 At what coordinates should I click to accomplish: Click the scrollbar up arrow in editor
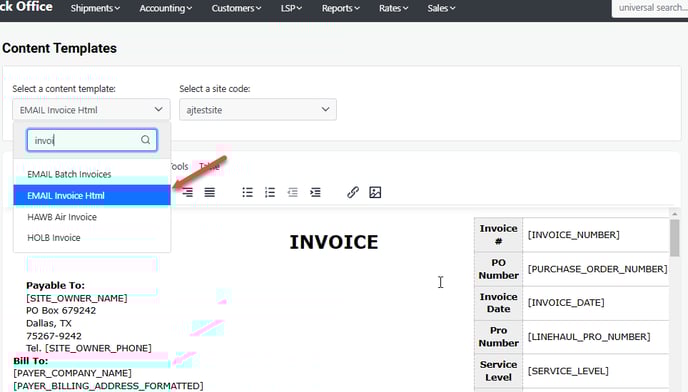click(674, 213)
